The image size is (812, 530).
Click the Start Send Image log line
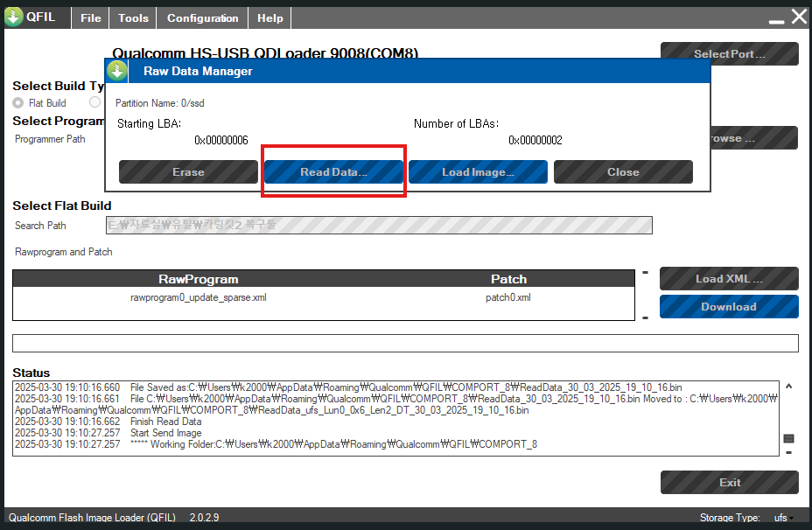click(x=108, y=433)
